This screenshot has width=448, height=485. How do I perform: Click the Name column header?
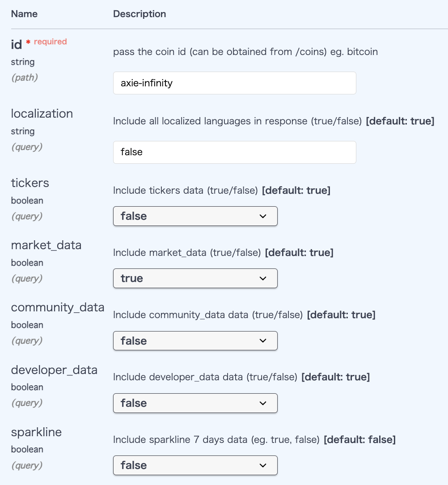[x=24, y=14]
